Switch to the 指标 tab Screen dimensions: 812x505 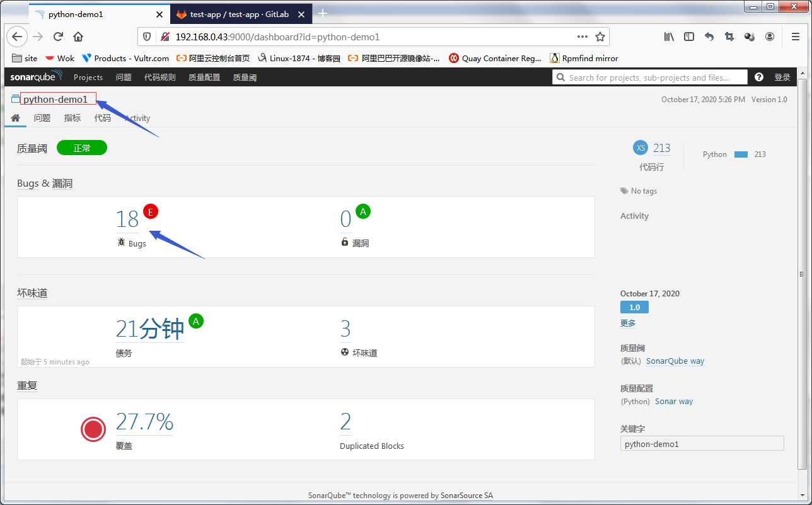(72, 118)
